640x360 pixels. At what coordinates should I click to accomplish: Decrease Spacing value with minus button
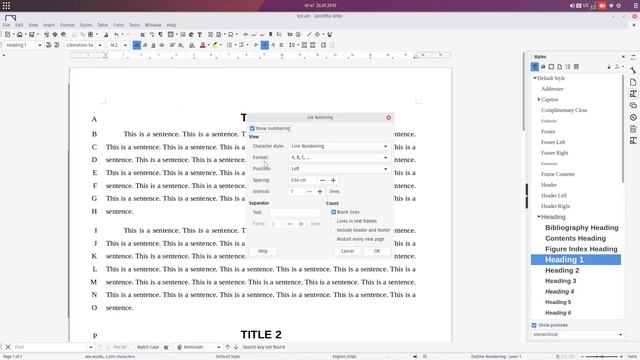[322, 180]
